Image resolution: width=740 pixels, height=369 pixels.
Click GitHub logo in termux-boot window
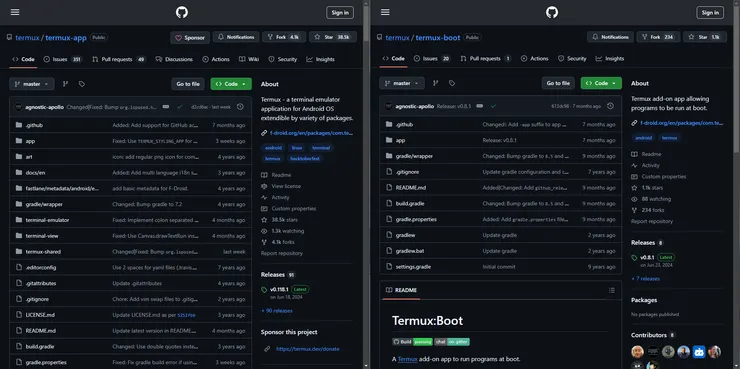[x=552, y=12]
